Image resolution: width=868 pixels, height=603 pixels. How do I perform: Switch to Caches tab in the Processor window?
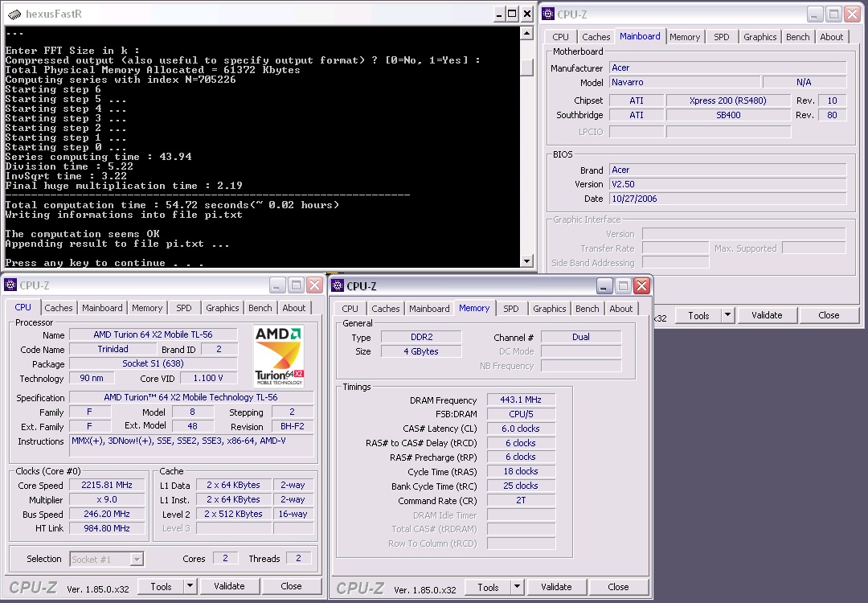pyautogui.click(x=58, y=308)
